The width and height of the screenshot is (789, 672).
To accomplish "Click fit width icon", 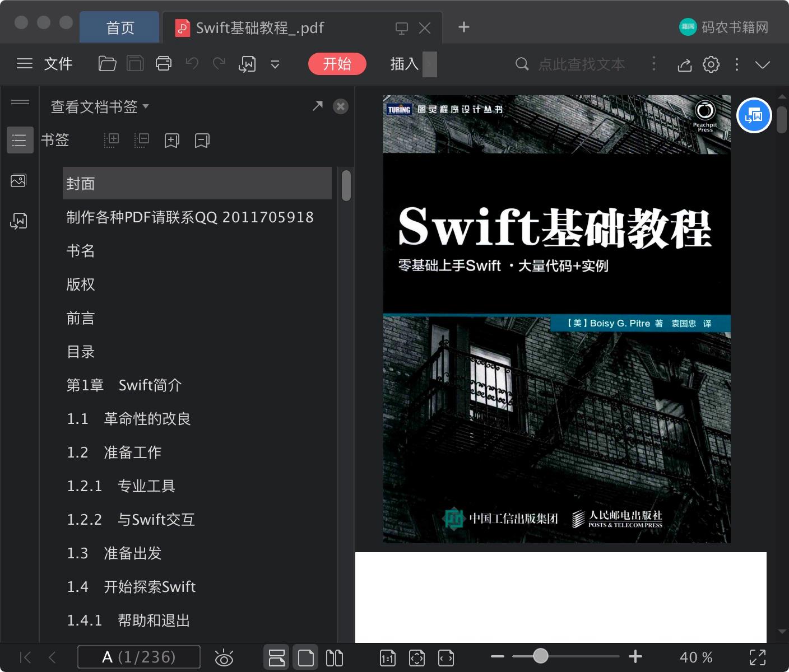I will pyautogui.click(x=446, y=658).
